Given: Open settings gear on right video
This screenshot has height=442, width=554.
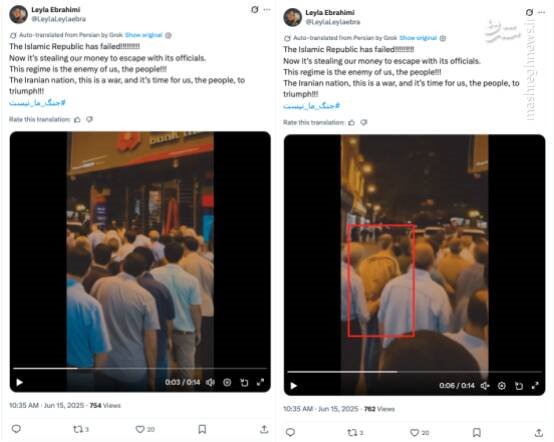Looking at the screenshot, I should (501, 385).
